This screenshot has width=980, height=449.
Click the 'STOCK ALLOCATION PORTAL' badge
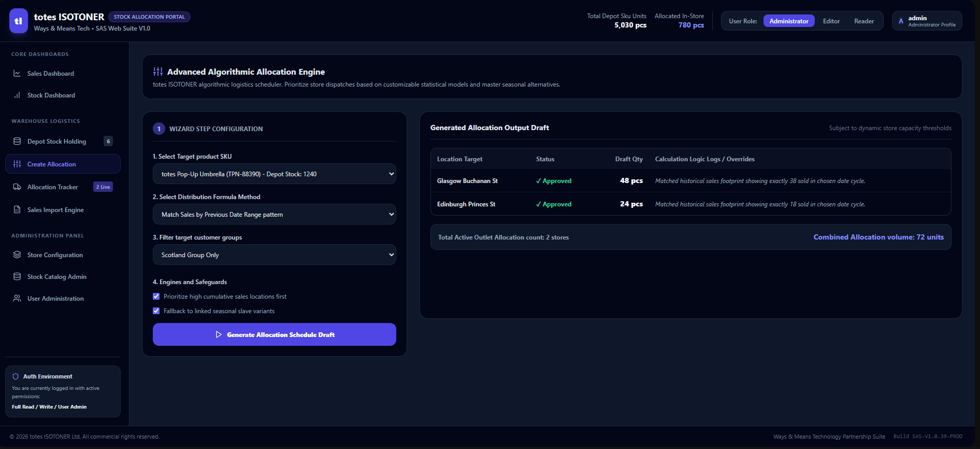149,17
